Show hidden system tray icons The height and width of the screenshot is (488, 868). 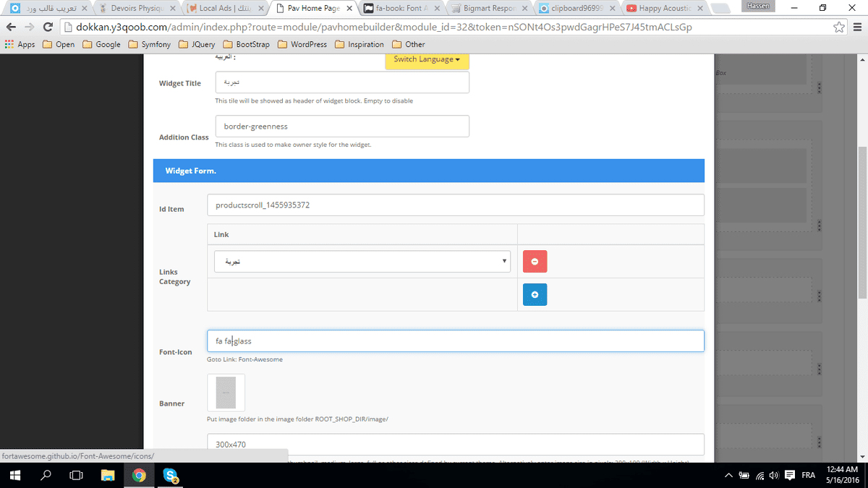coord(729,475)
